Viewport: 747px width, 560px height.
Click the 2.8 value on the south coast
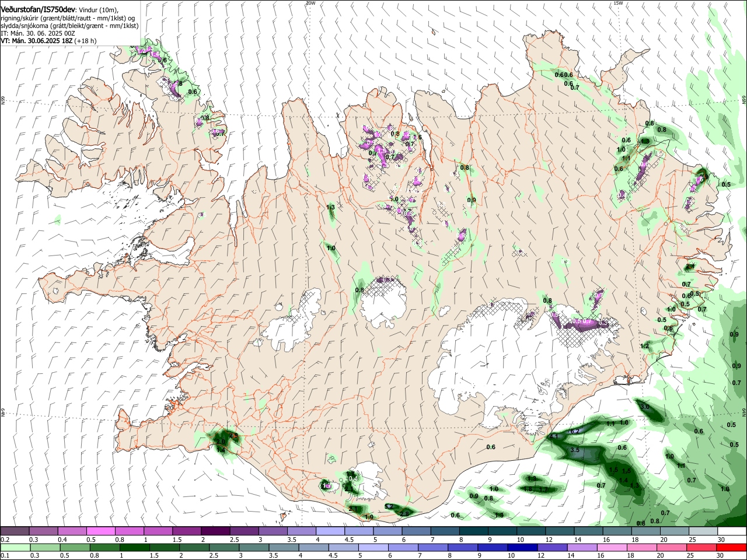point(404,514)
